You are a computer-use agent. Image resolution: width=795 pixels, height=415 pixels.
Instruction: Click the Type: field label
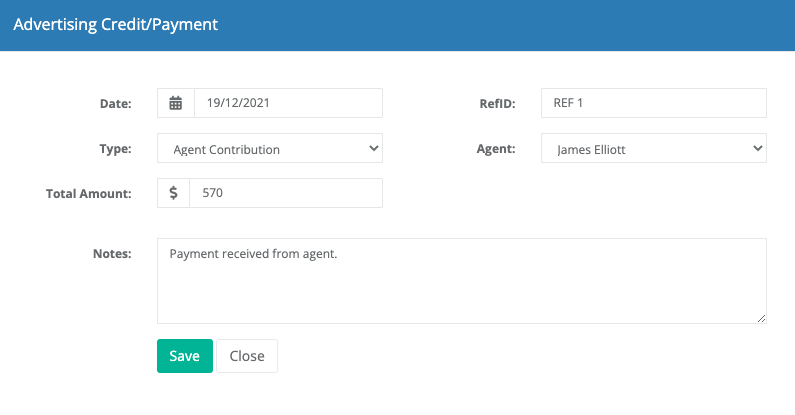pos(115,148)
